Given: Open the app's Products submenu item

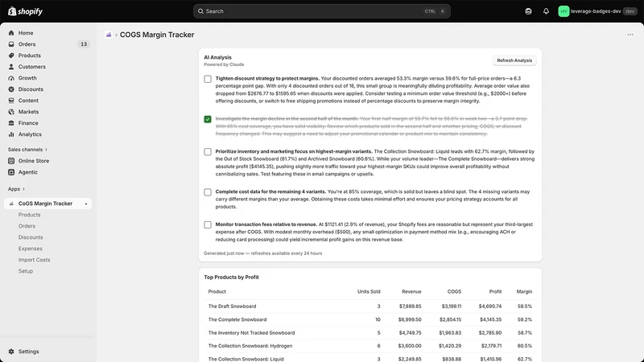Looking at the screenshot, I should coord(29,215).
